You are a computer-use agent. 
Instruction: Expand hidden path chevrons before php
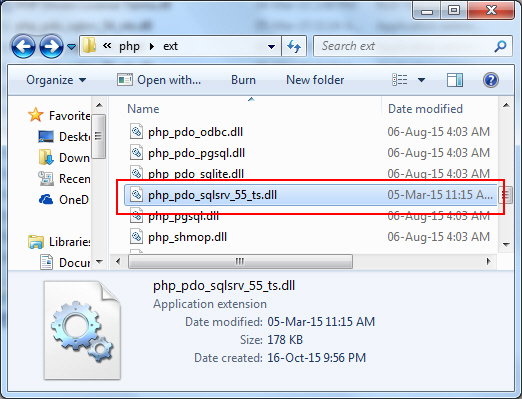(x=107, y=46)
